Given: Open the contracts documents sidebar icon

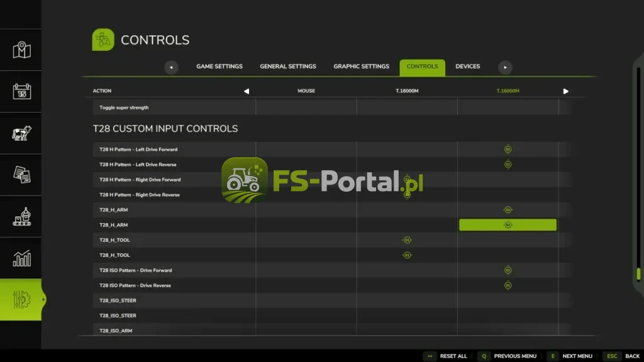Looking at the screenshot, I should pyautogui.click(x=21, y=175).
